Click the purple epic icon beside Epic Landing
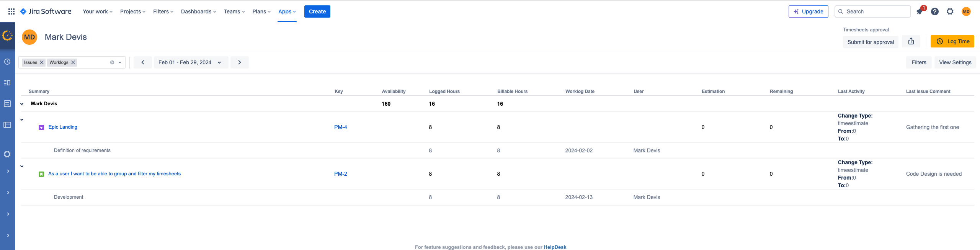980x250 pixels. click(41, 127)
